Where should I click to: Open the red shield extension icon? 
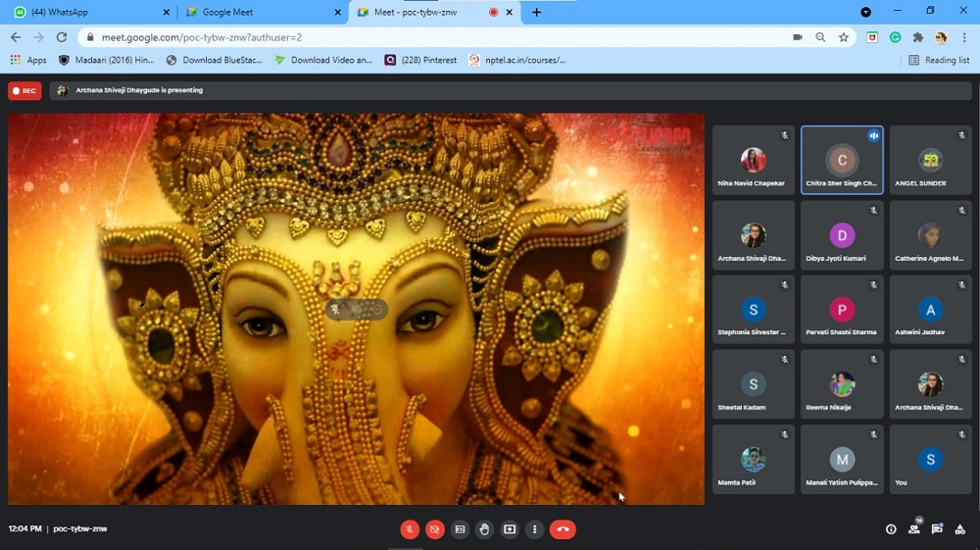(x=872, y=37)
